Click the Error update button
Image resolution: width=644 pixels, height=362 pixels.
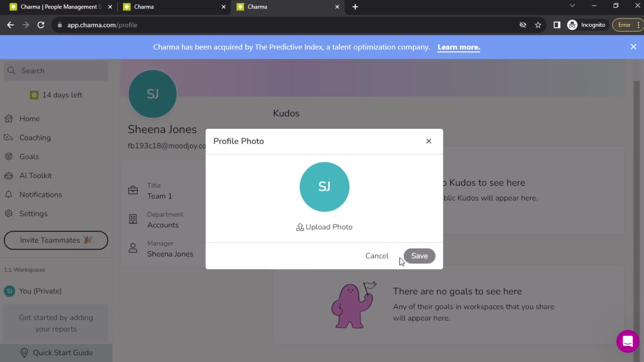(627, 25)
